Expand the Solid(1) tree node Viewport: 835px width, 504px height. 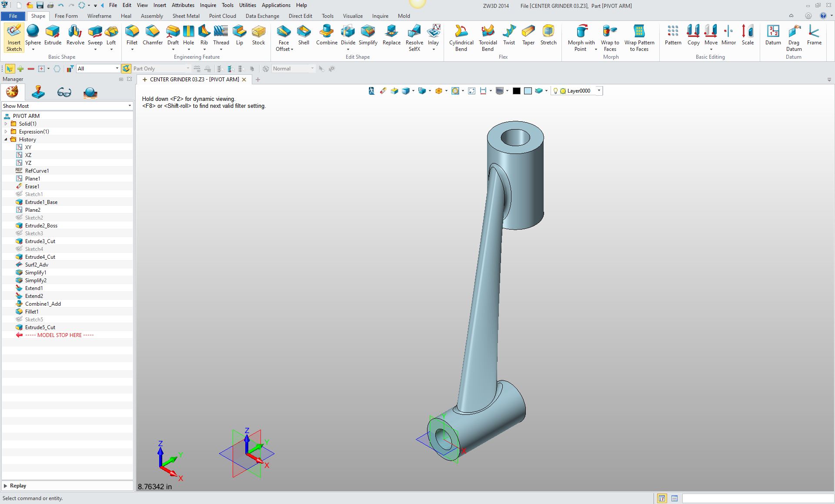pyautogui.click(x=6, y=124)
